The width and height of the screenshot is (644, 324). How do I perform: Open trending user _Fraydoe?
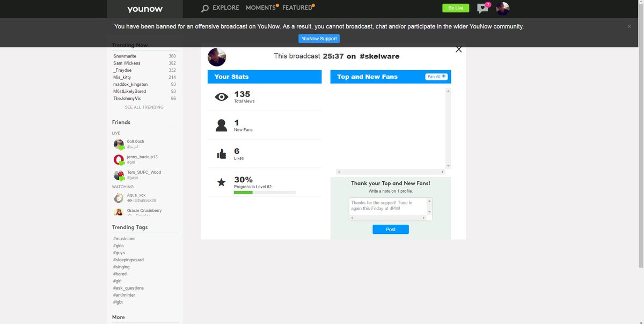tap(122, 70)
